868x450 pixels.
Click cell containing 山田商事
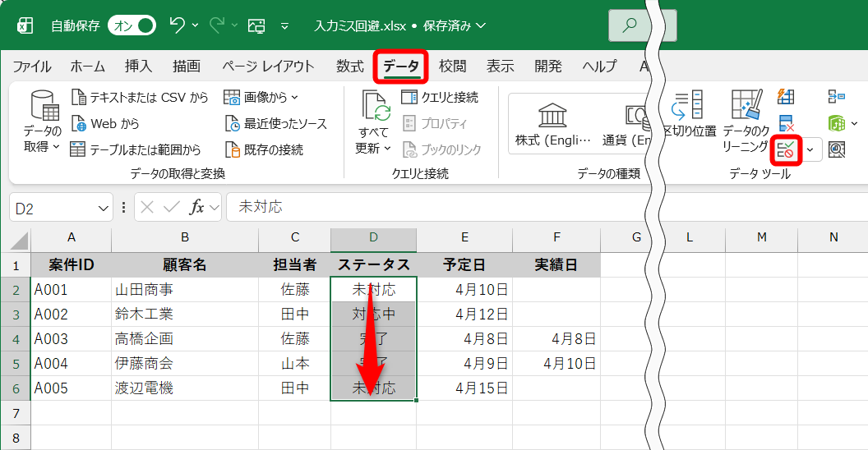(x=185, y=290)
